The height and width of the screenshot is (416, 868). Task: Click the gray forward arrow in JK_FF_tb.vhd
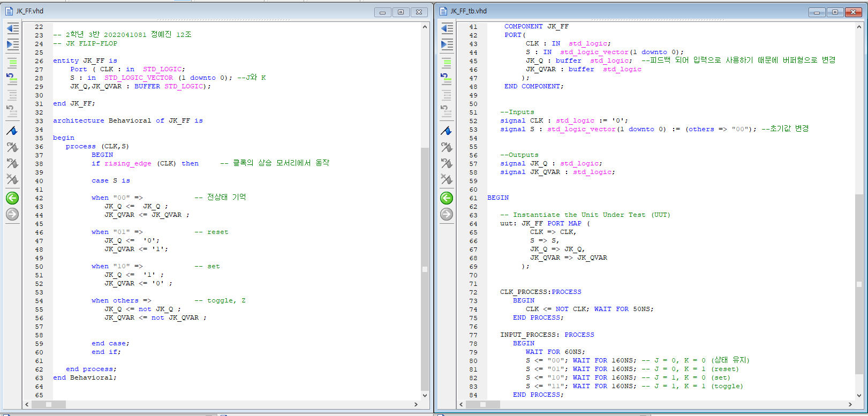click(x=447, y=214)
